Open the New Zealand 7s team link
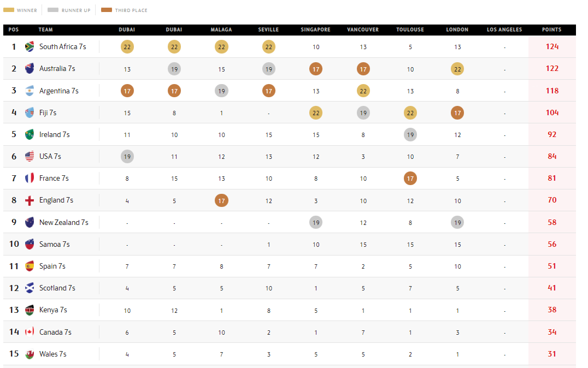Viewport: 588px width, 368px height. point(63,222)
